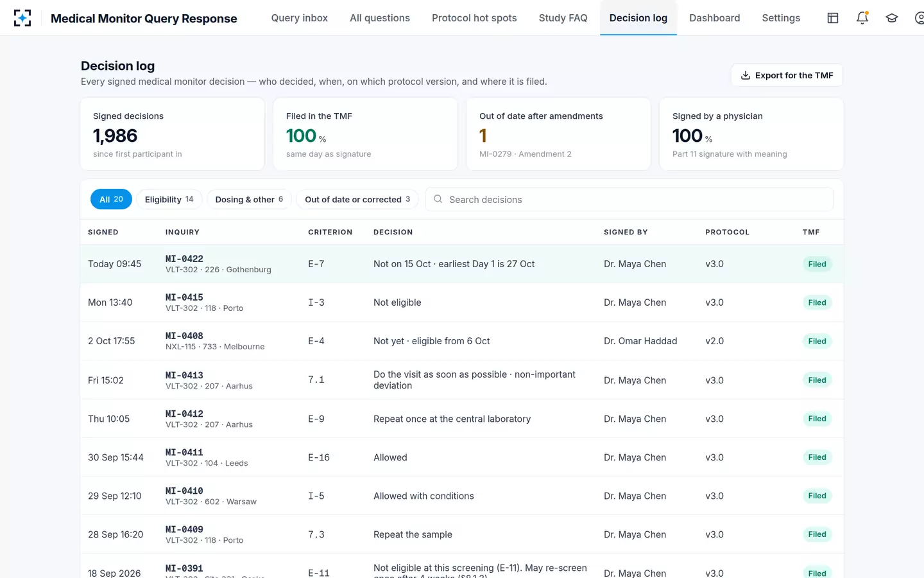Click Export for the TMF button
Image resolution: width=924 pixels, height=578 pixels.
click(787, 75)
